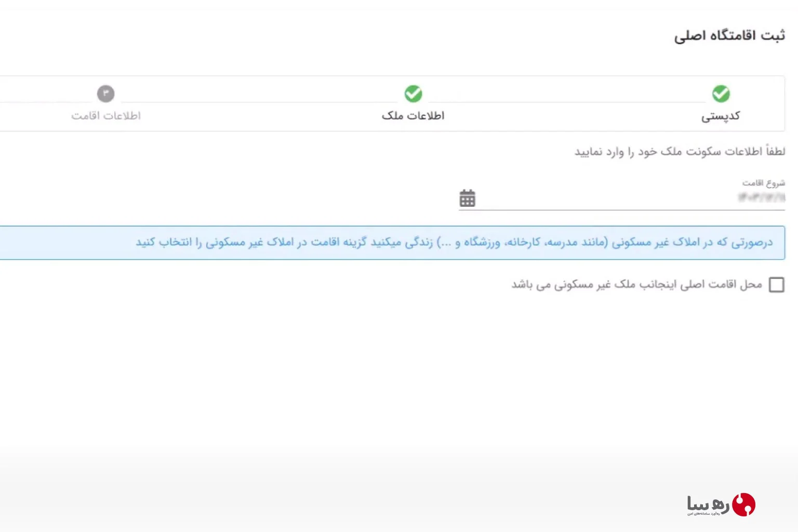Viewport: 798px width, 532px height.
Task: Check the محل اقامت اصلی غیر مسکونی checkbox
Action: 776,285
